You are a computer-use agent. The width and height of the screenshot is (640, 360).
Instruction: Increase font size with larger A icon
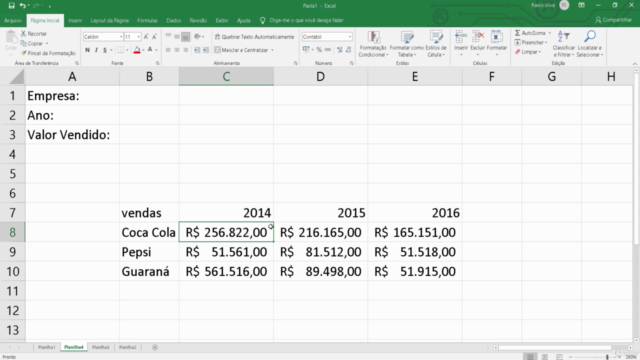click(146, 37)
